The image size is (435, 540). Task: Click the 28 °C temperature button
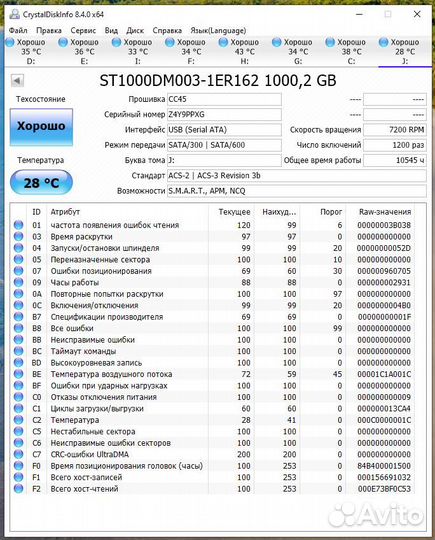[41, 183]
